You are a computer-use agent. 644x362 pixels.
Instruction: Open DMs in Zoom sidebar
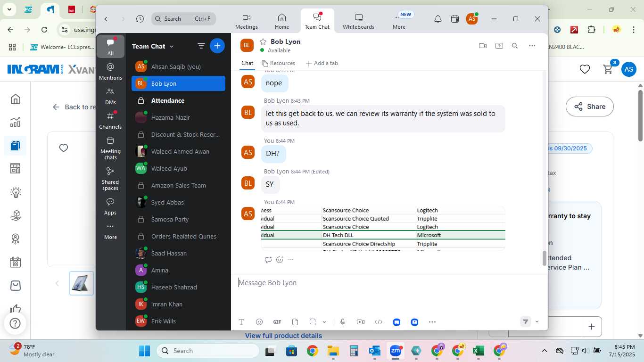click(x=110, y=96)
